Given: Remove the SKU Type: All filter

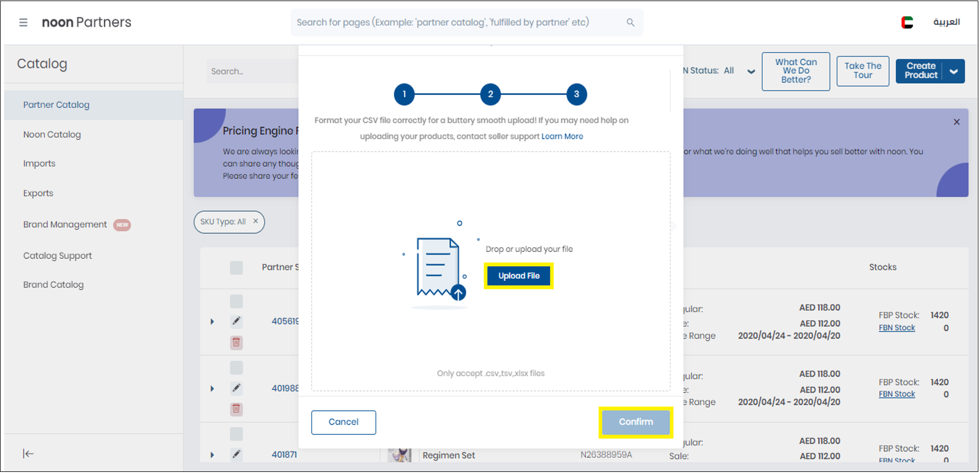Looking at the screenshot, I should pyautogui.click(x=256, y=222).
